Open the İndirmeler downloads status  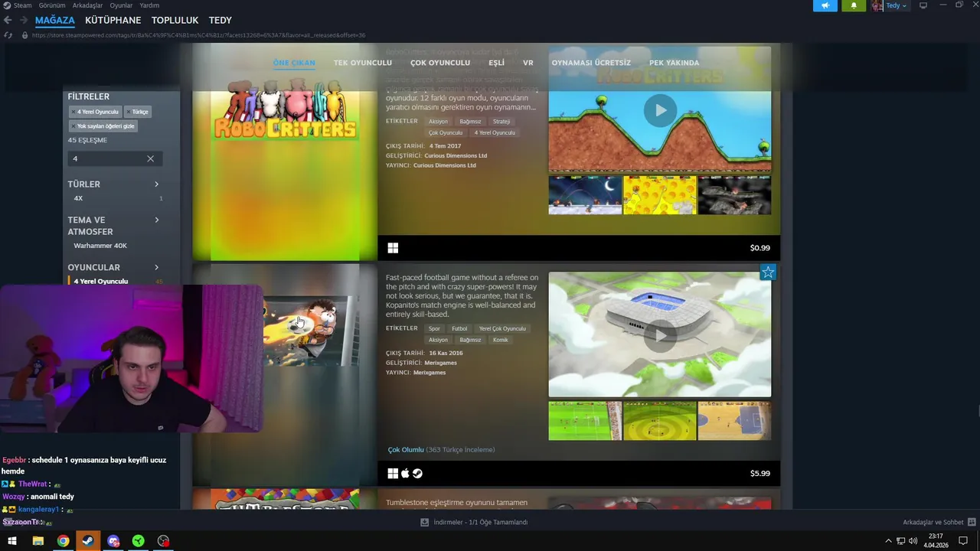click(x=474, y=523)
